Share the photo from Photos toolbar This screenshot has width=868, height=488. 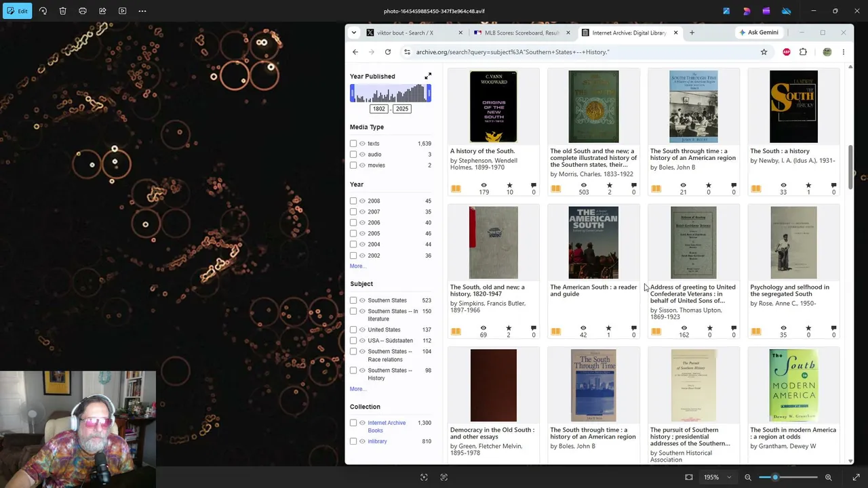click(x=102, y=11)
